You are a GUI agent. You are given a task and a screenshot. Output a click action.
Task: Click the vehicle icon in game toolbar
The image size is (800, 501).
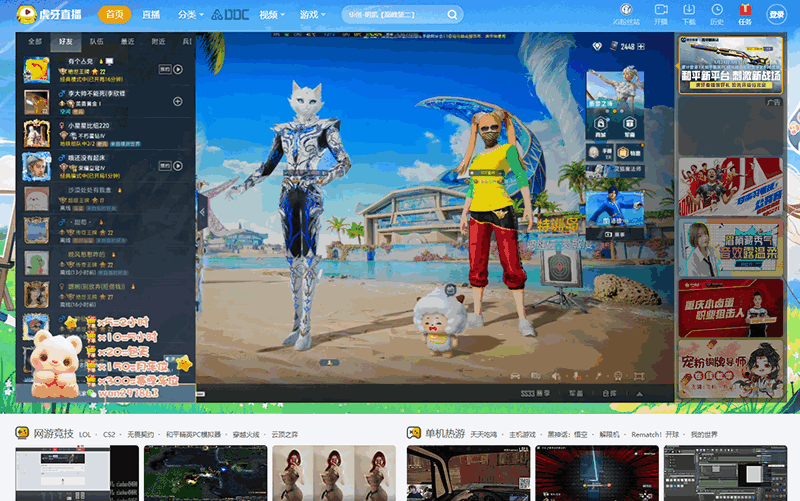pyautogui.click(x=515, y=376)
